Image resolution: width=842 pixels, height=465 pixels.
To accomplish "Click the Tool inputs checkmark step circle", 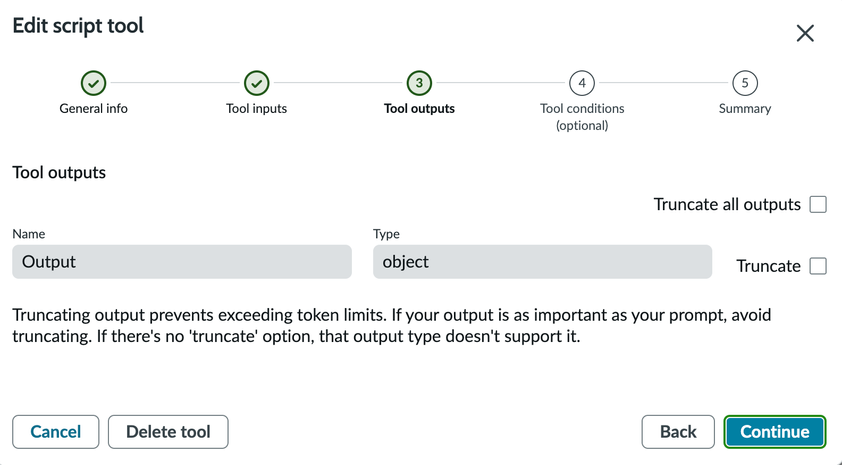I will (x=257, y=83).
